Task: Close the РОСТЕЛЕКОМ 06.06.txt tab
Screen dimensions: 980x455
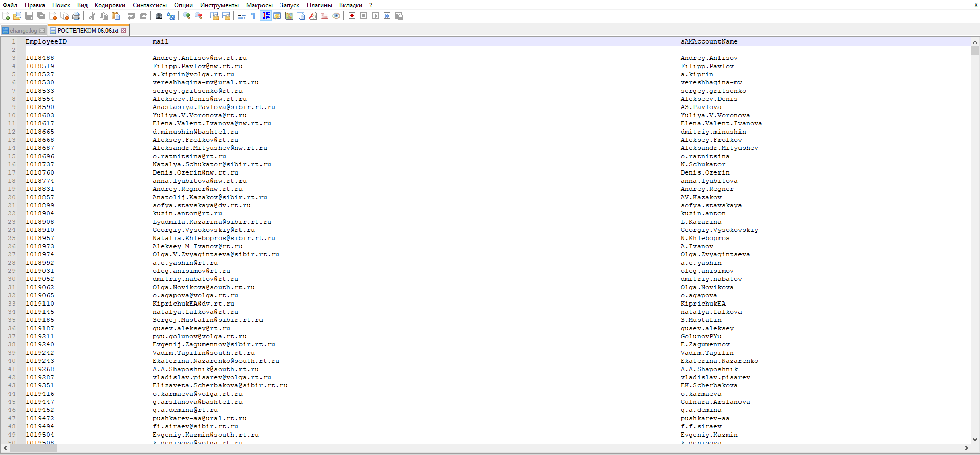Action: (124, 31)
